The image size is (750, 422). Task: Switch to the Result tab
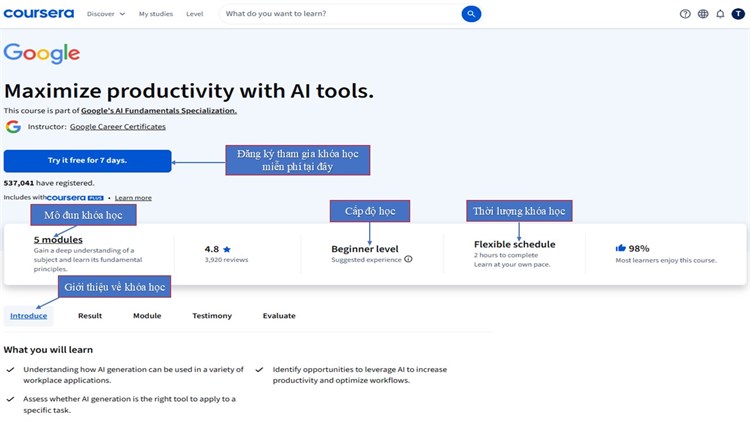point(90,316)
